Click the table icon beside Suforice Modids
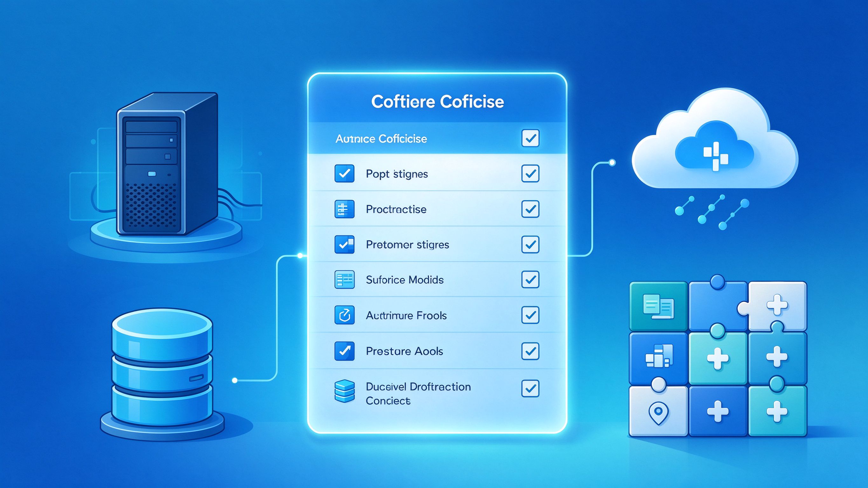This screenshot has height=488, width=868. click(x=344, y=280)
